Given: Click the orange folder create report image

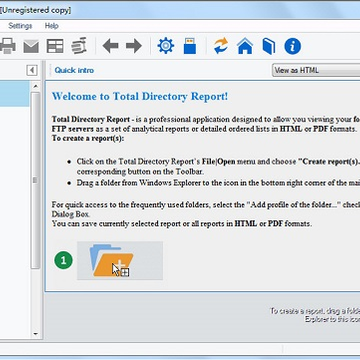Looking at the screenshot, I should click(x=120, y=261).
